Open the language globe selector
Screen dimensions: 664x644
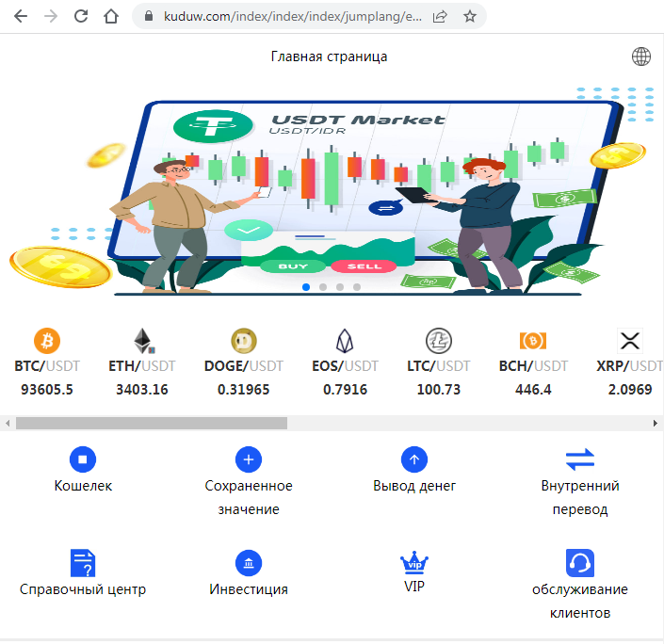(641, 56)
